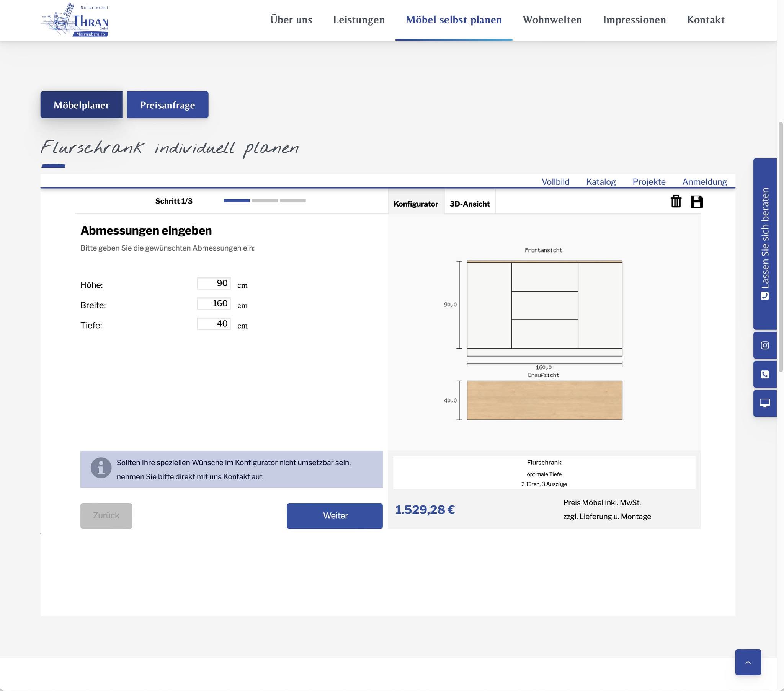Click the Breite input field
The image size is (784, 691).
click(x=214, y=304)
